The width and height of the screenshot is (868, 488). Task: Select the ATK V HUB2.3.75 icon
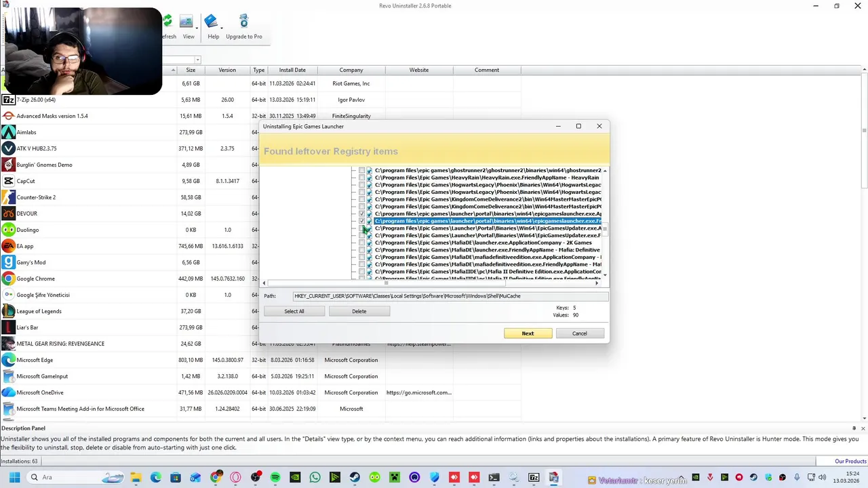point(8,148)
